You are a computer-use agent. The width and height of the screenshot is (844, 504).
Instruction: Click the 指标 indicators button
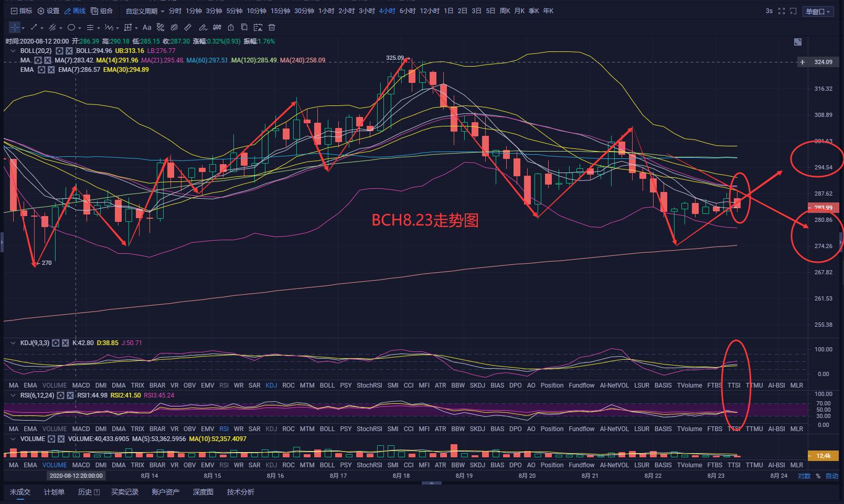pyautogui.click(x=22, y=11)
